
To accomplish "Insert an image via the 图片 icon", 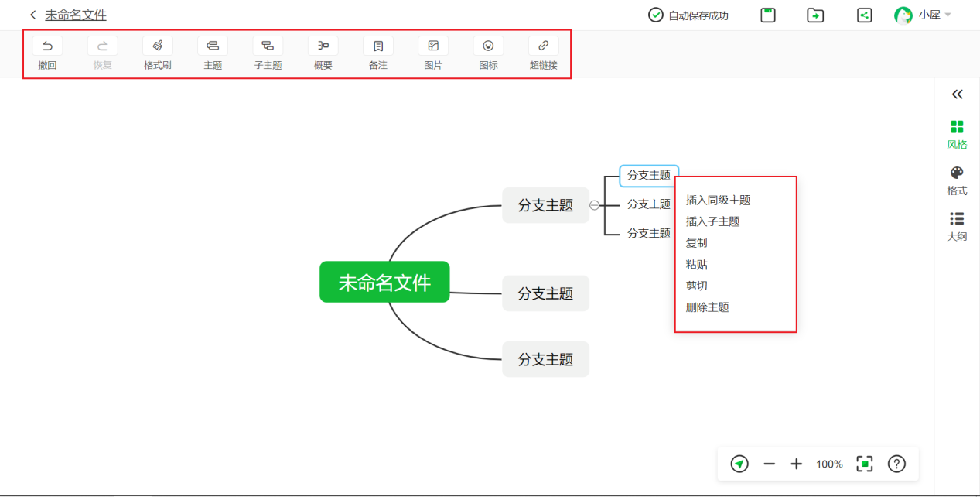I will [x=433, y=53].
